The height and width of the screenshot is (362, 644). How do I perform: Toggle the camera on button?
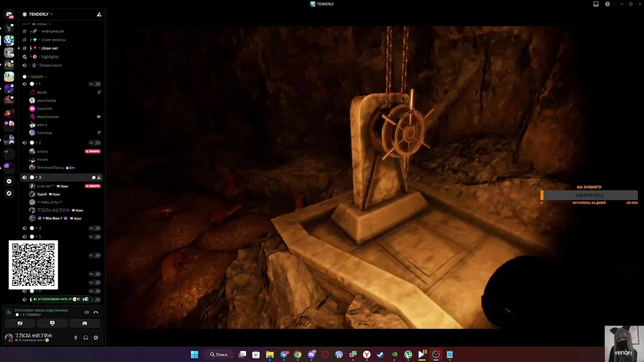pos(20,323)
